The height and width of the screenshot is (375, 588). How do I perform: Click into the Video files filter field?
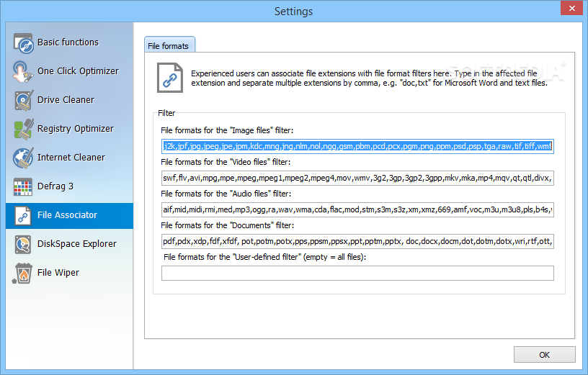pos(357,178)
